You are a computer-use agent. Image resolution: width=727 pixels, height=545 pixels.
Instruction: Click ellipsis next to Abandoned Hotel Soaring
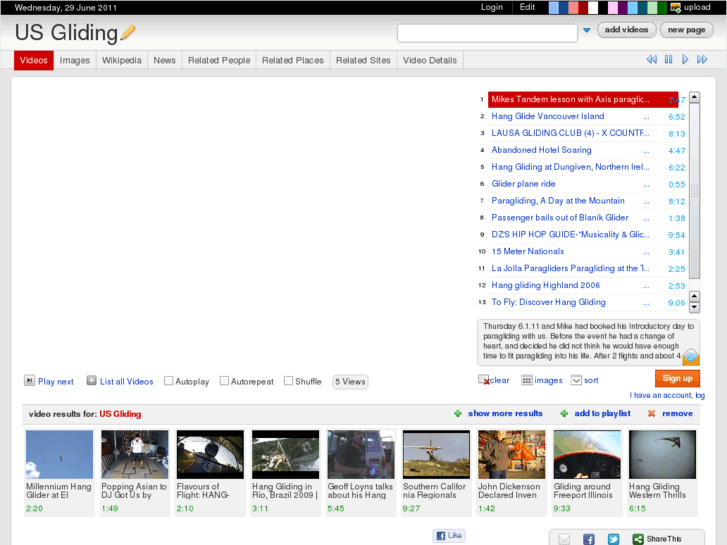pos(646,151)
